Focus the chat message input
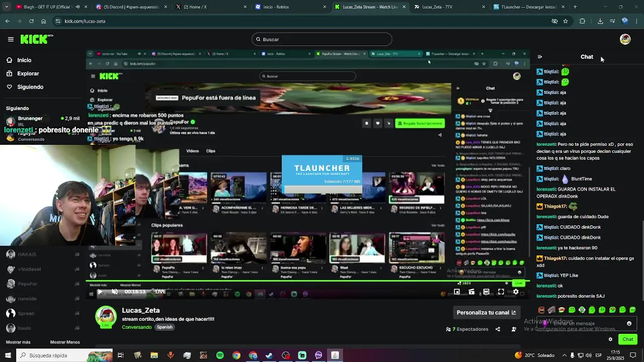This screenshot has width=644, height=362. [587, 323]
